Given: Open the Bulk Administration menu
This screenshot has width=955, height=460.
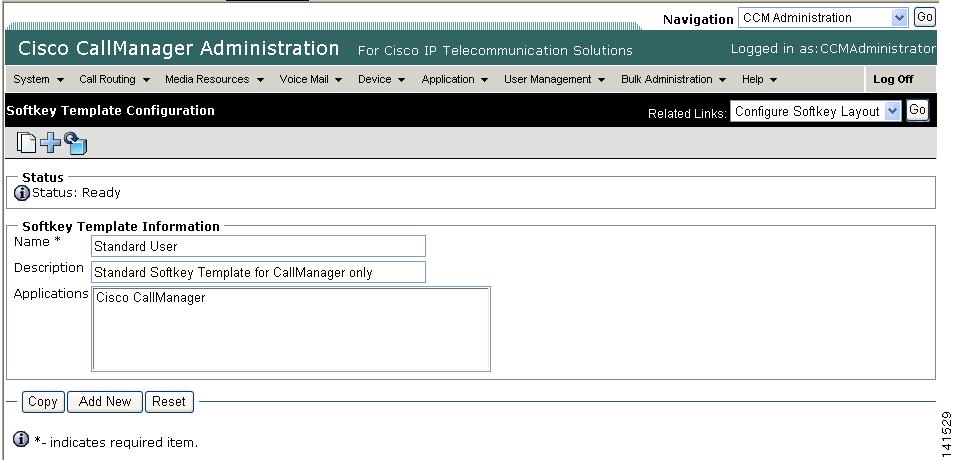Looking at the screenshot, I should [x=674, y=79].
